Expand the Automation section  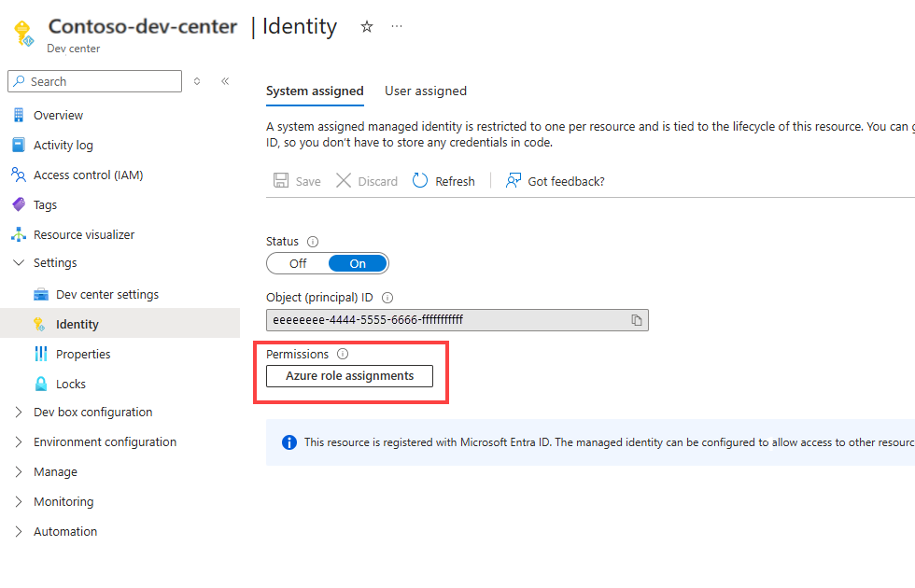[x=19, y=531]
